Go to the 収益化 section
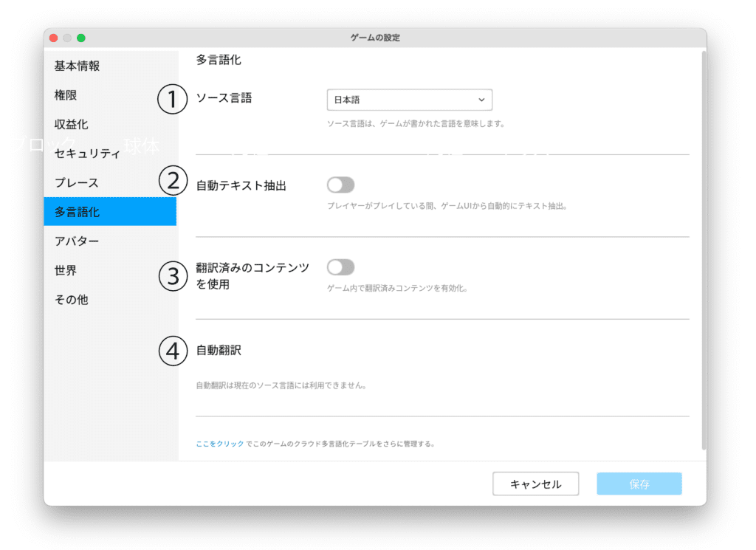The width and height of the screenshot is (756, 550). click(71, 124)
